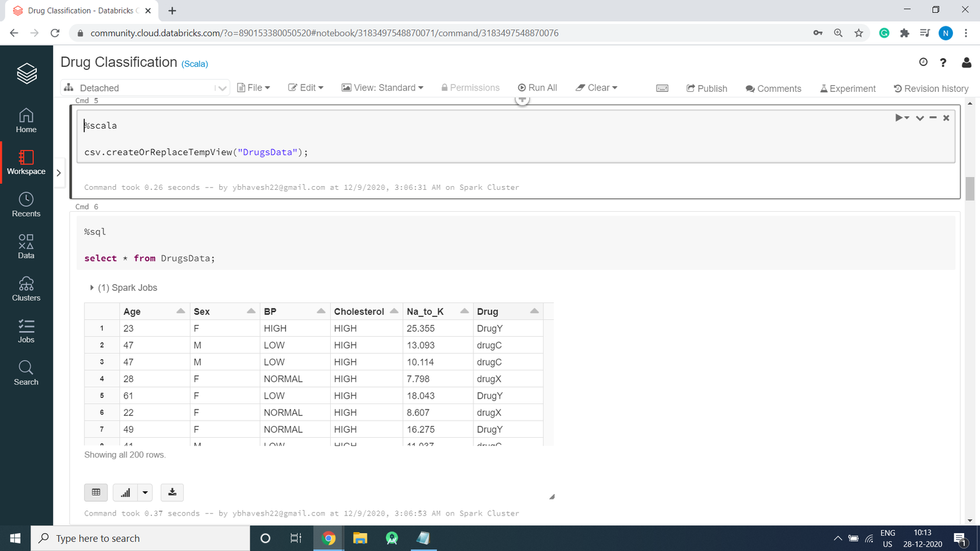This screenshot has width=980, height=551.
Task: Click the Jobs sidebar icon
Action: 26,331
